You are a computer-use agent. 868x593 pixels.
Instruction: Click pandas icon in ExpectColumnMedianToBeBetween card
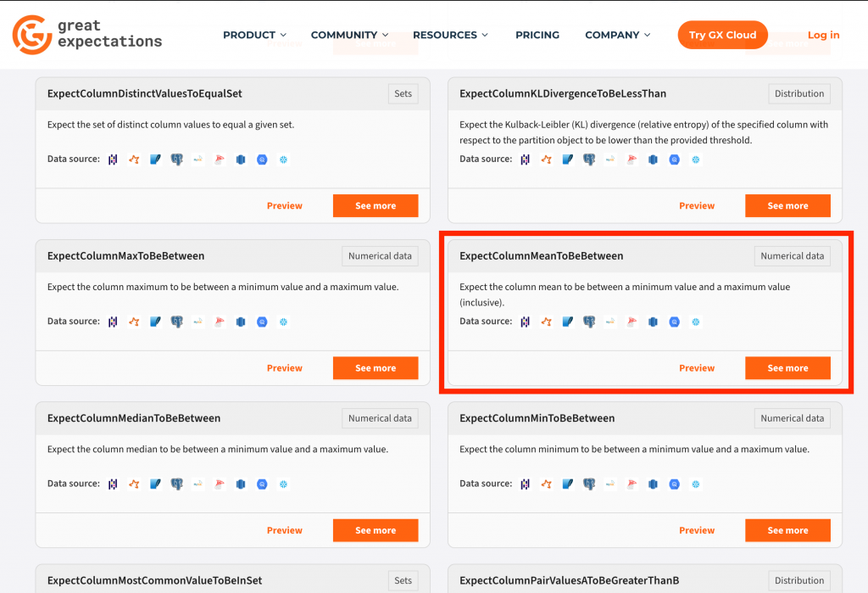click(113, 484)
